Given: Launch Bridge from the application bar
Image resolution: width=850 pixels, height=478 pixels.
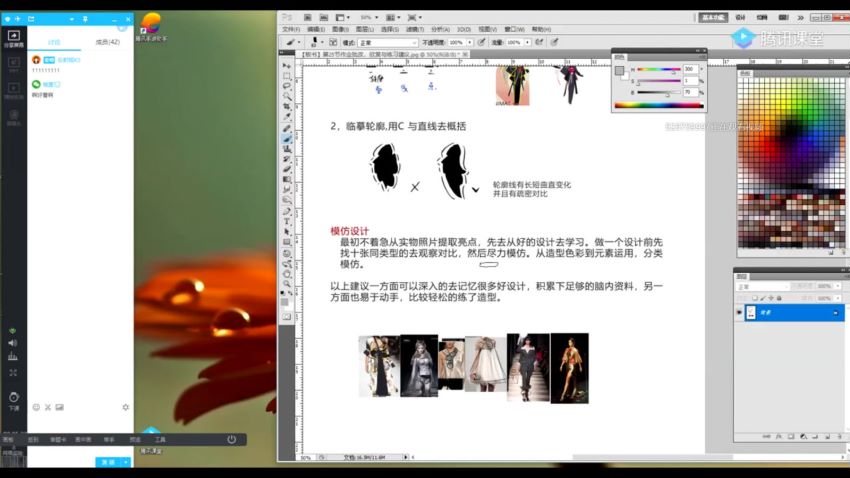Looking at the screenshot, I should tap(307, 17).
